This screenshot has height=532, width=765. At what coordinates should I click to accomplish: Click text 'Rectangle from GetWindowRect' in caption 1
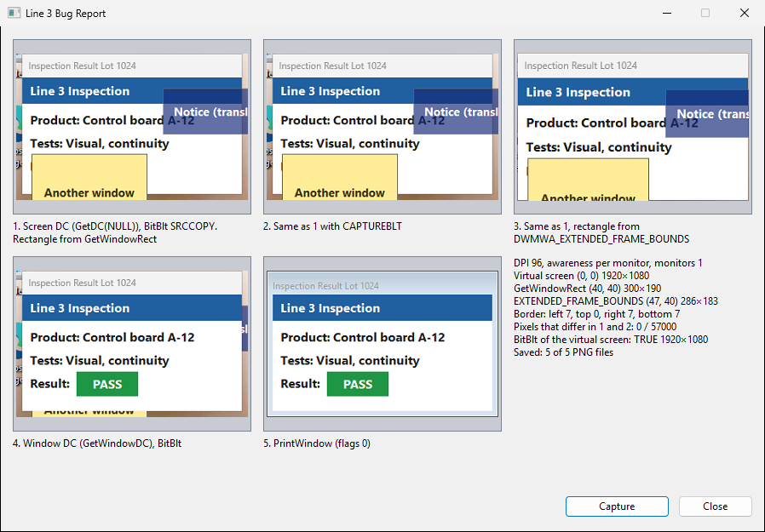pos(85,239)
